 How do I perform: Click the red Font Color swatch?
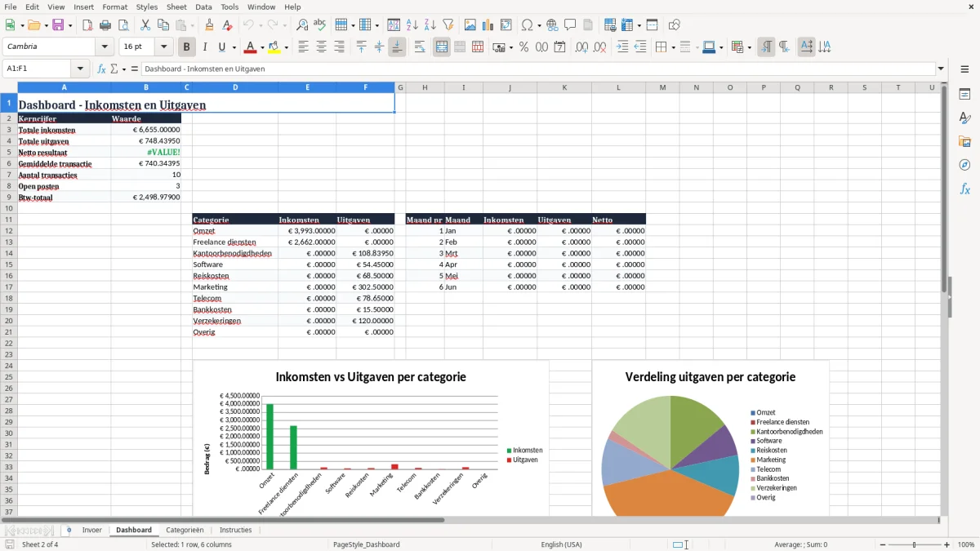251,47
